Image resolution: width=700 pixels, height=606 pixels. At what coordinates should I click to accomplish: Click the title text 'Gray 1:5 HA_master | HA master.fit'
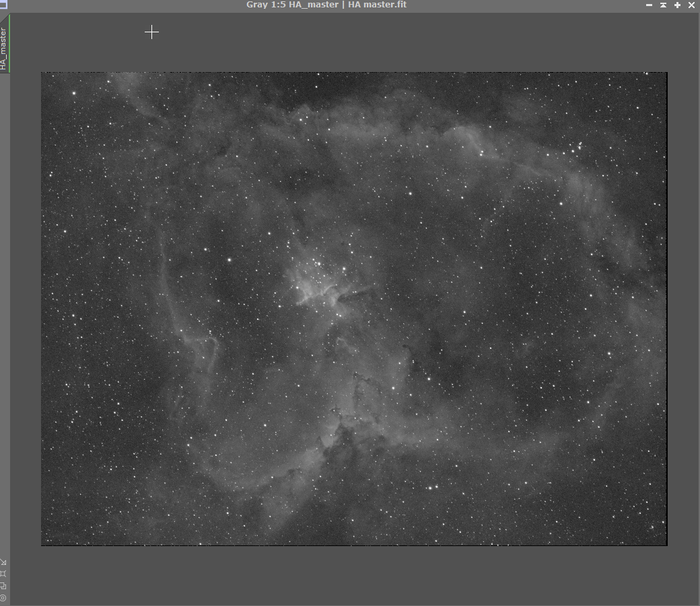tap(326, 5)
